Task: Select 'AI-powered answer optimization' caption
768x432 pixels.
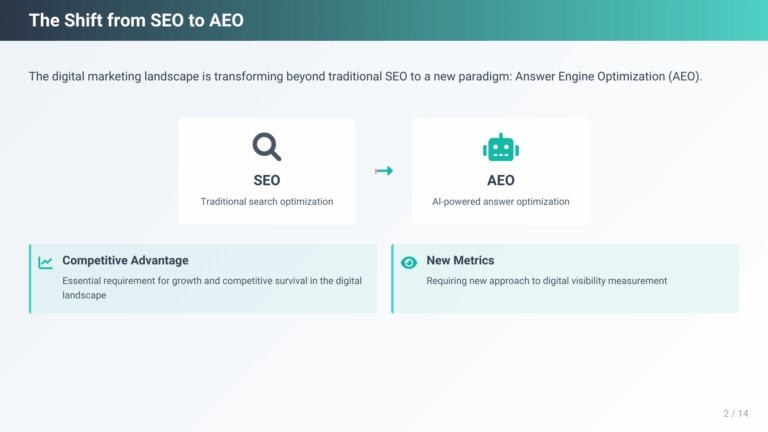Action: (500, 201)
